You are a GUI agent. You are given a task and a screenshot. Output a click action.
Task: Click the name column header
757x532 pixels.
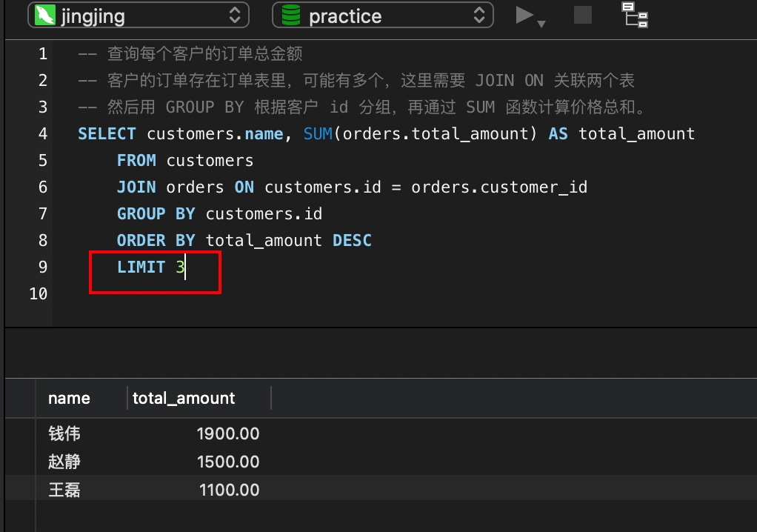coord(69,398)
